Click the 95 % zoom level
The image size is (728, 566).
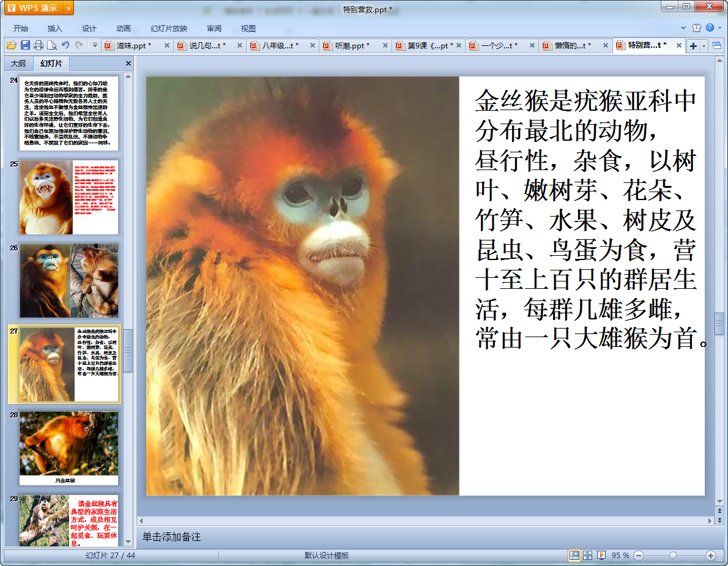620,556
